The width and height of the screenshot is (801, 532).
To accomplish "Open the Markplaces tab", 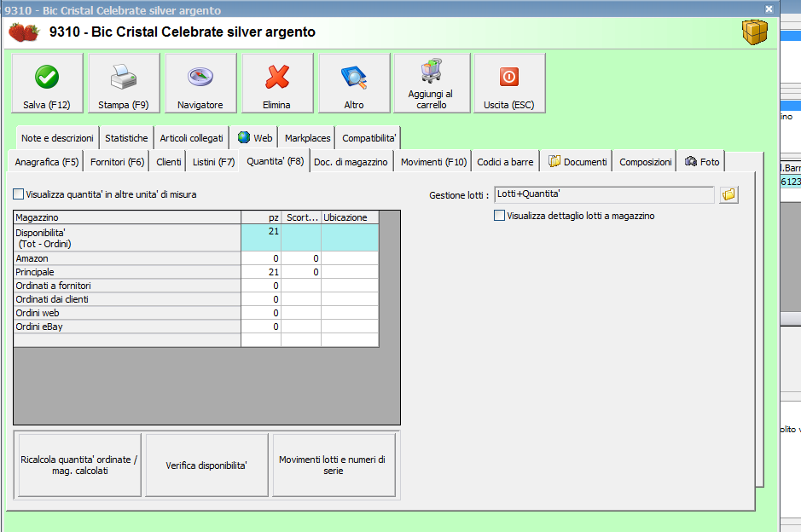I will pyautogui.click(x=308, y=138).
